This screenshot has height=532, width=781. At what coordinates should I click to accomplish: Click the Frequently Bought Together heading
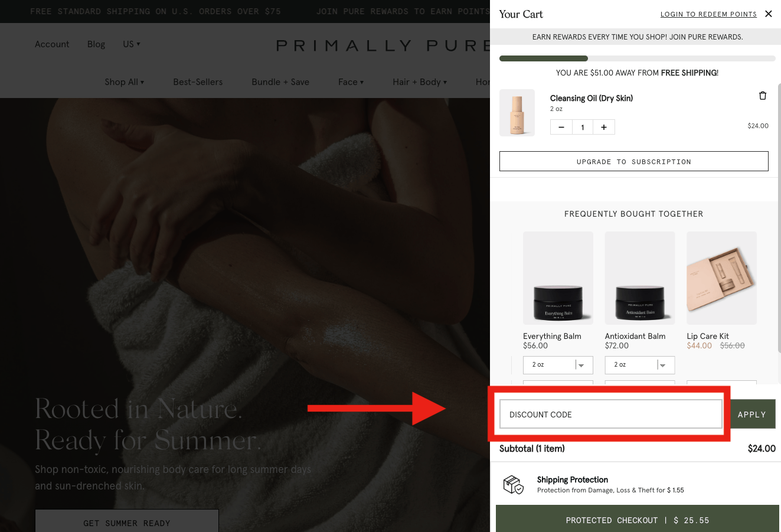(x=633, y=214)
